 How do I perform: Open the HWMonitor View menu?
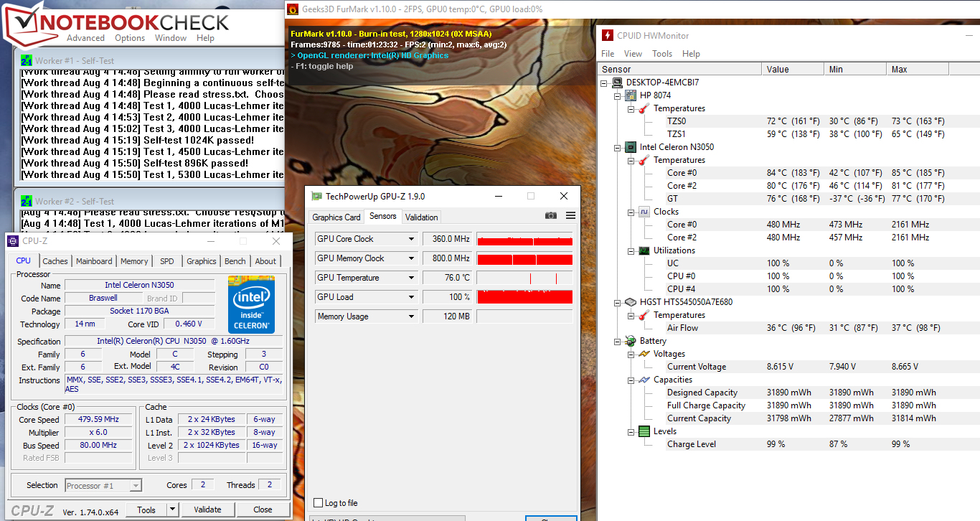(633, 54)
